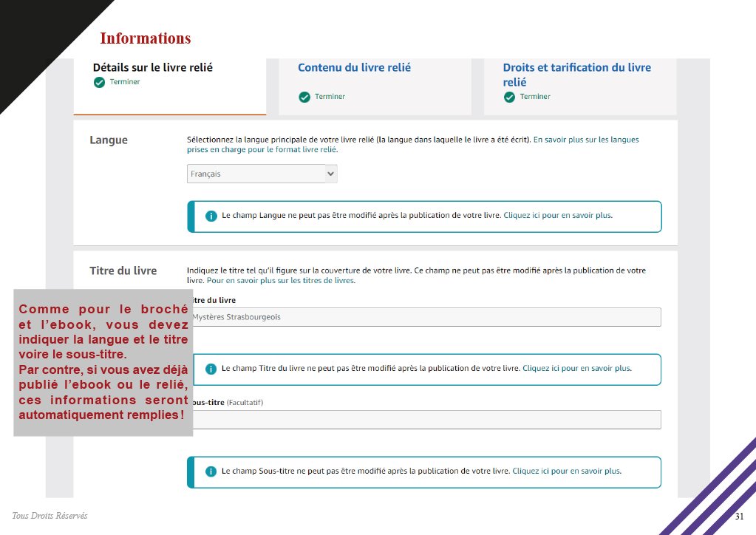Click info icon in Titre du livre notice
756x535 pixels.
[211, 369]
